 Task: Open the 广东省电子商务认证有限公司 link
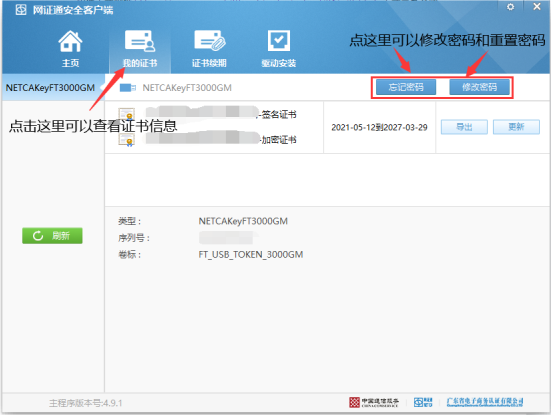(x=485, y=402)
